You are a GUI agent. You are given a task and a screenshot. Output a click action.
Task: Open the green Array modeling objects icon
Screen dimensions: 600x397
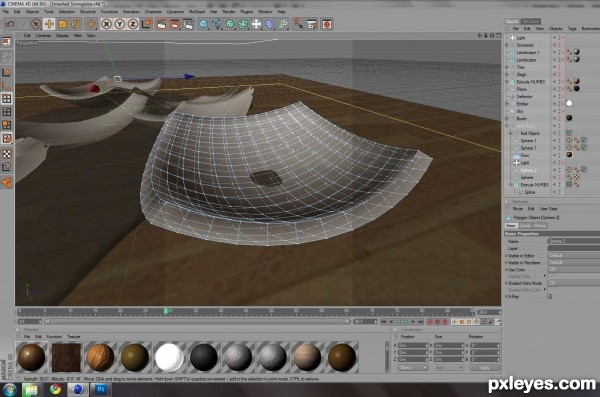tap(243, 25)
